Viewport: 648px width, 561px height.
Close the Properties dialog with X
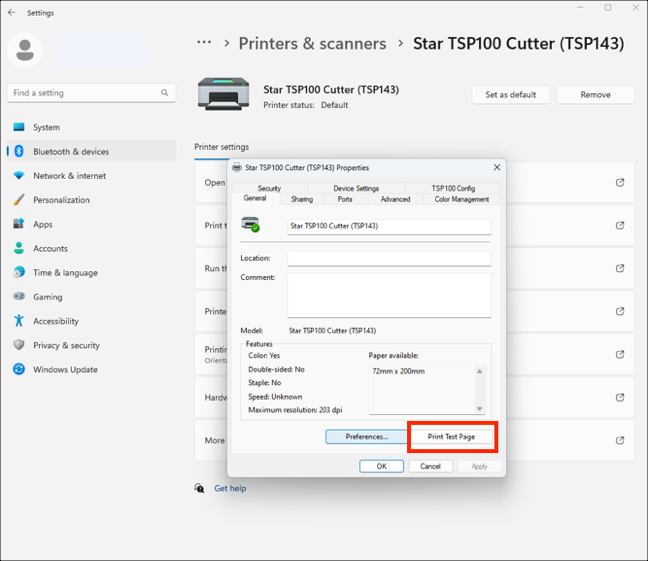click(497, 167)
